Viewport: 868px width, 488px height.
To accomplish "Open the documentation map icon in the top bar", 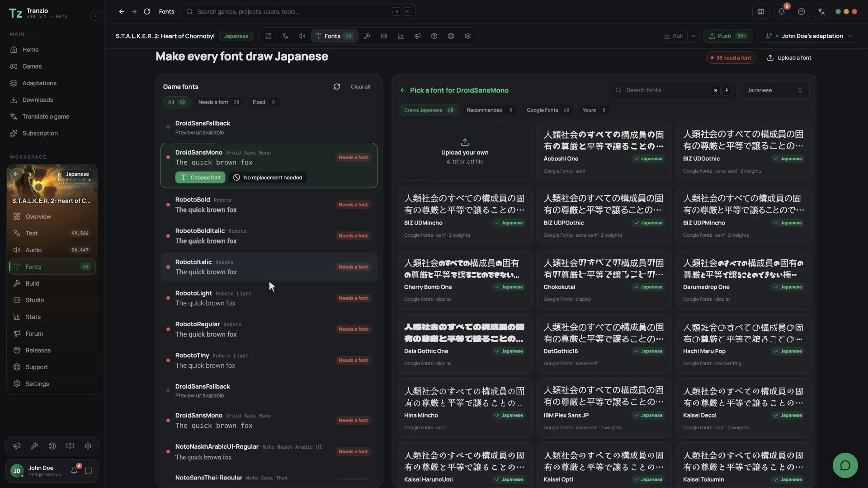I will [761, 12].
